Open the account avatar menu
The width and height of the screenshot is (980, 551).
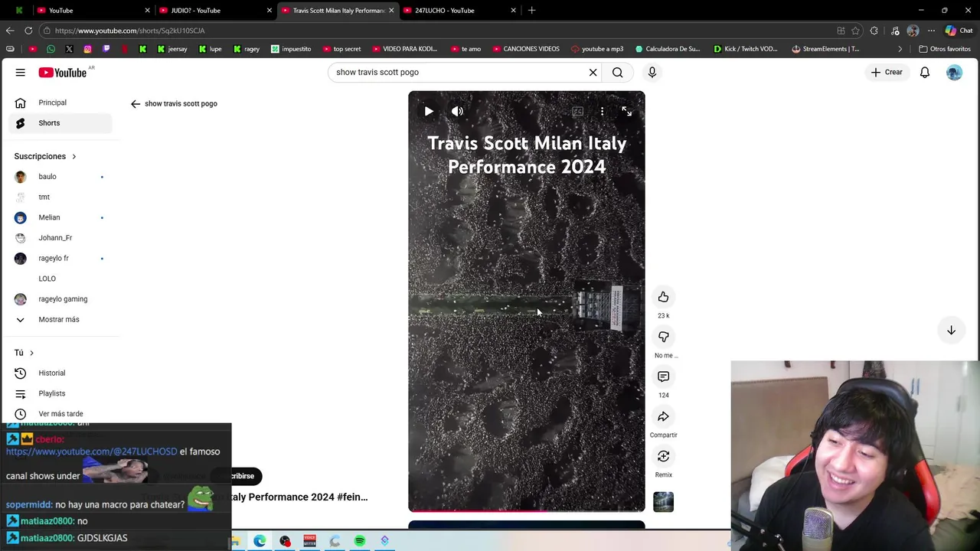click(x=954, y=72)
